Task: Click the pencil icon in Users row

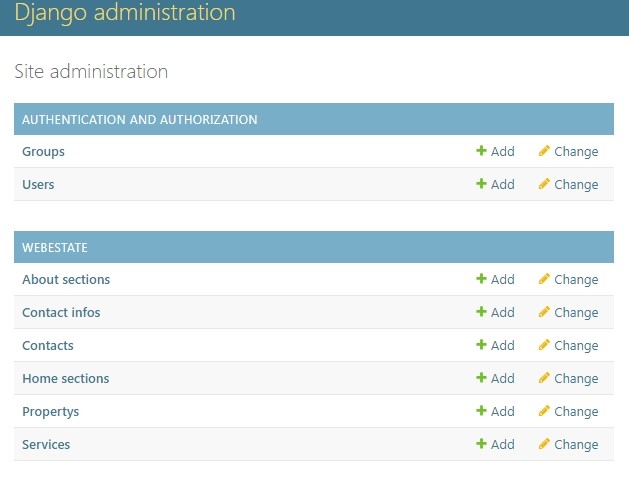Action: click(544, 184)
